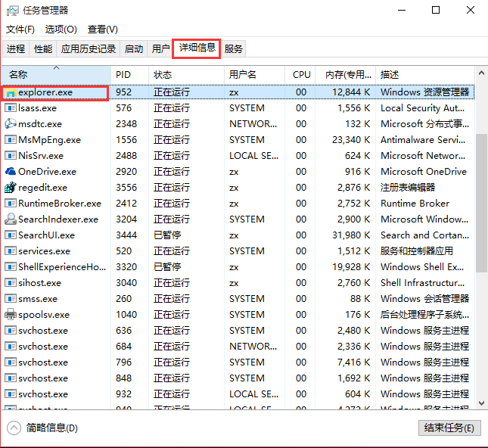The width and height of the screenshot is (488, 448).
Task: Switch to the 进程 tab
Action: click(16, 49)
